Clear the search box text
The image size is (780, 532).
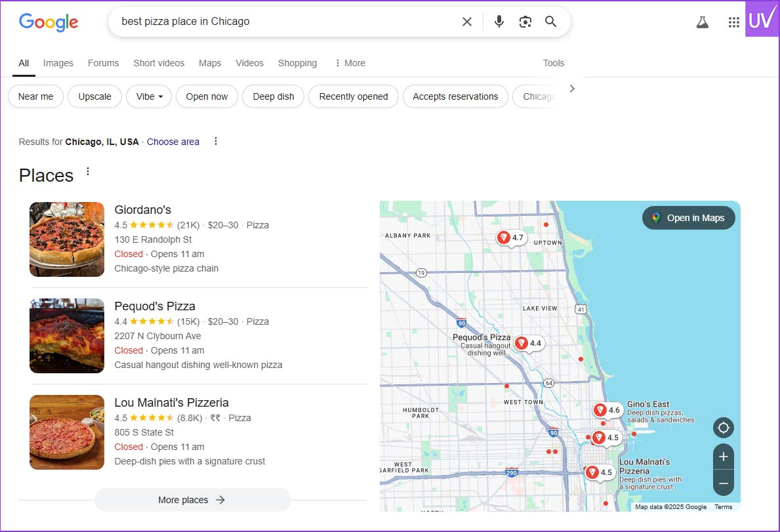tap(466, 22)
